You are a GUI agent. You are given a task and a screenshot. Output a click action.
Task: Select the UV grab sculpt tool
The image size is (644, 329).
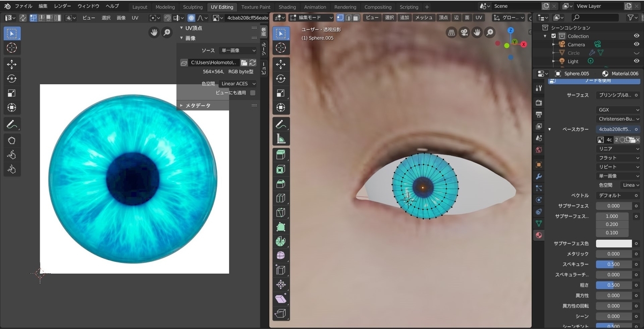point(12,141)
